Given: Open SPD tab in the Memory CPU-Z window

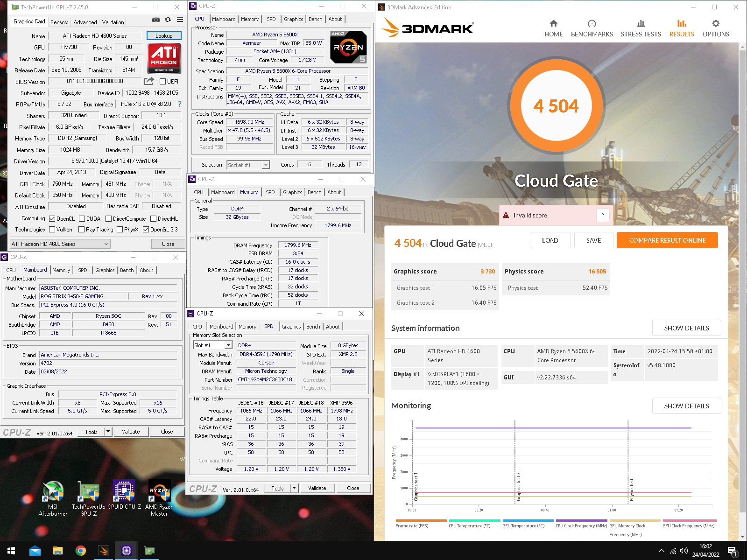Looking at the screenshot, I should [x=270, y=192].
